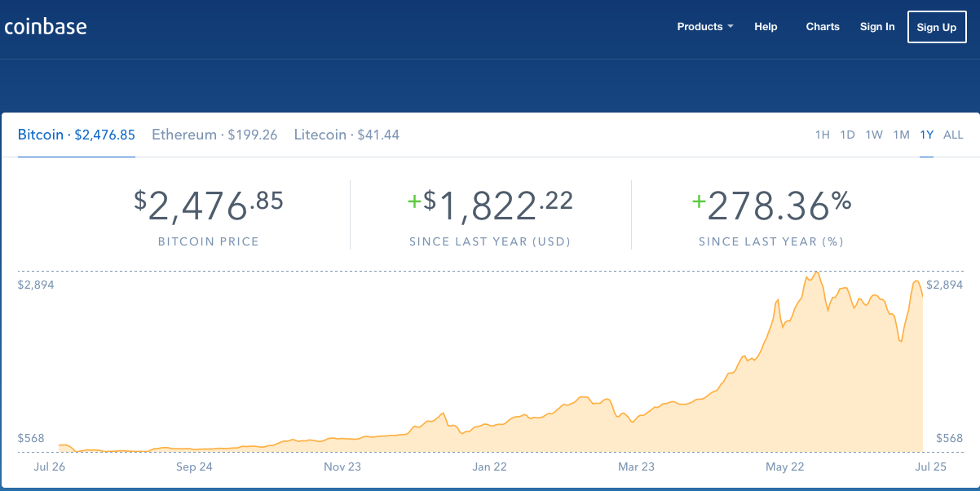Click the SINCE LAST YEAR (USD) label
This screenshot has height=491, width=980.
(x=490, y=242)
